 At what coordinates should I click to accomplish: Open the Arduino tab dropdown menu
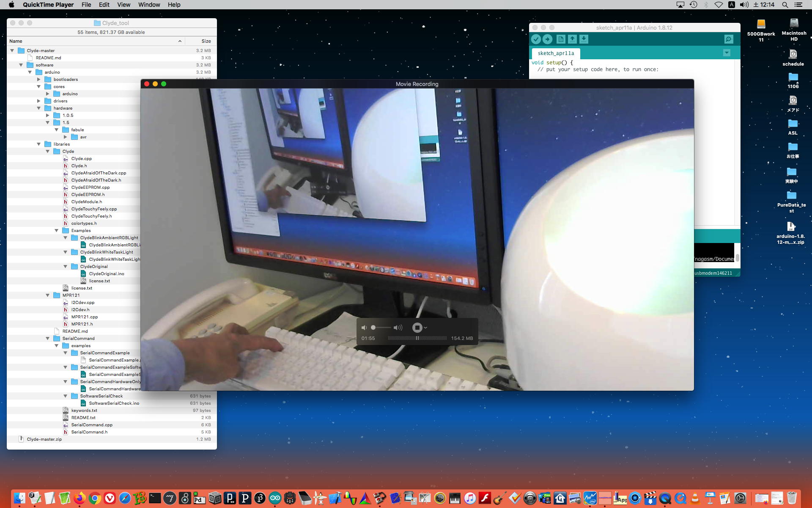[727, 53]
